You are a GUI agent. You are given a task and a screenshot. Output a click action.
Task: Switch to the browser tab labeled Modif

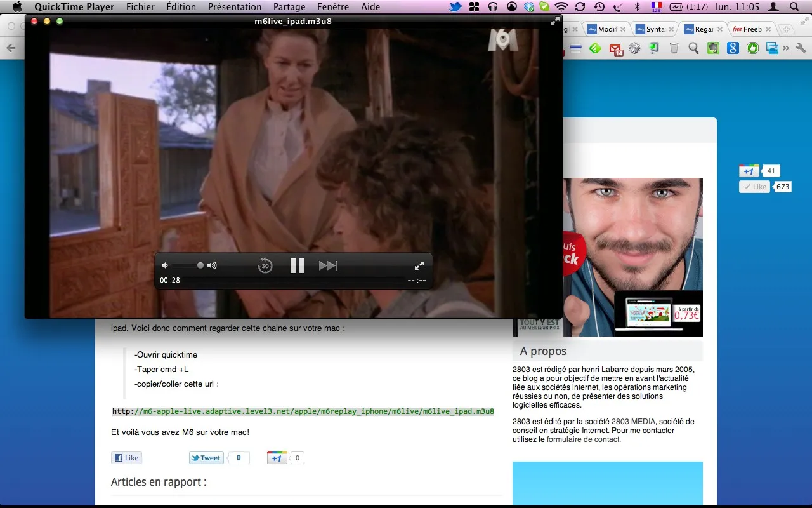pos(605,29)
